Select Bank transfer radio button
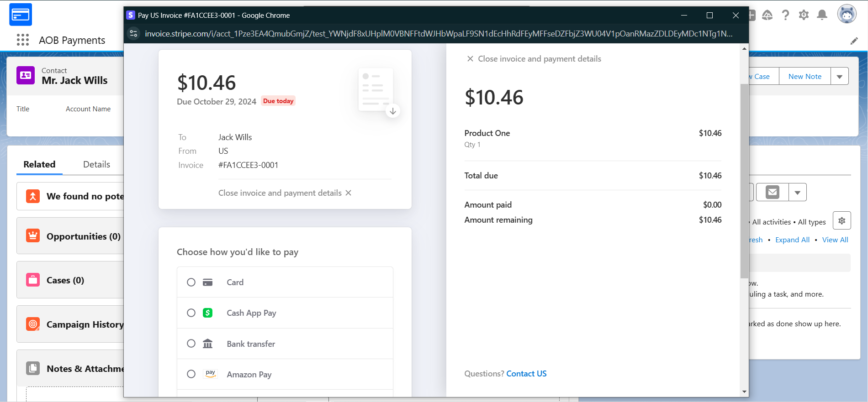Viewport: 868px width, 402px height. tap(191, 344)
